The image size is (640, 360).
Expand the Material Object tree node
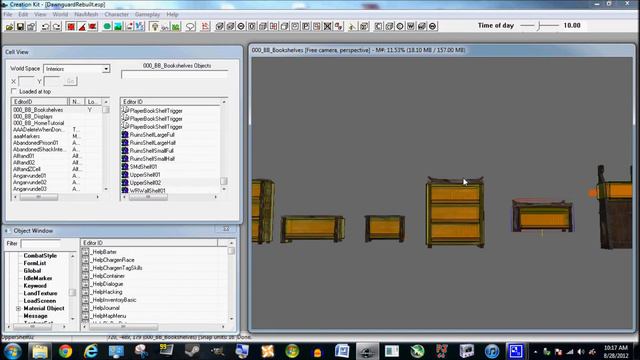coord(18,309)
